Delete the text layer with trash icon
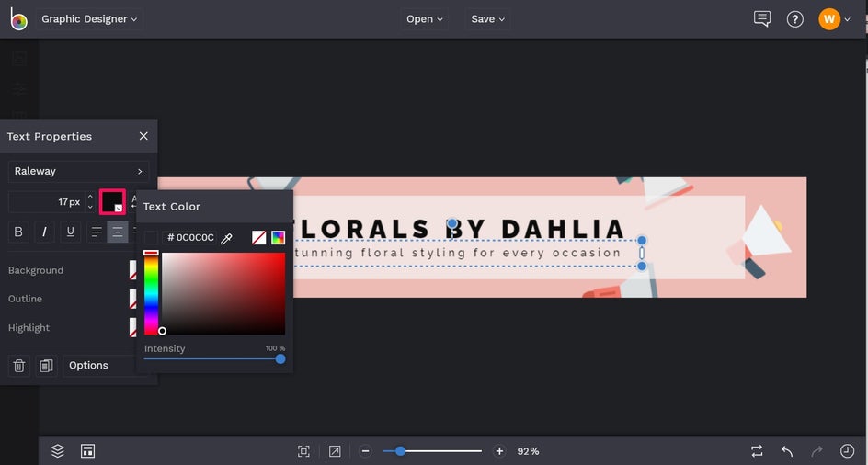Image resolution: width=868 pixels, height=465 pixels. 18,366
